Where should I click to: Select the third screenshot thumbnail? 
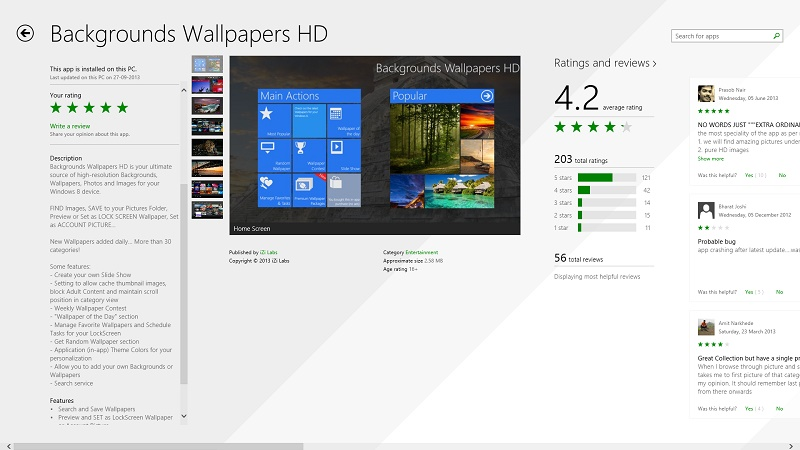pos(207,106)
